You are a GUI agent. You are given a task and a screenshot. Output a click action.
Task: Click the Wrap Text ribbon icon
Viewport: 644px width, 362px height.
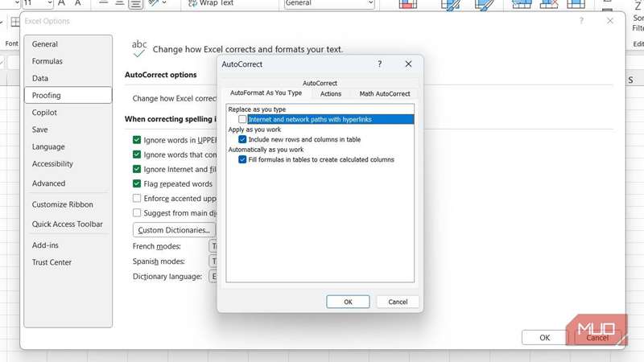[193, 3]
